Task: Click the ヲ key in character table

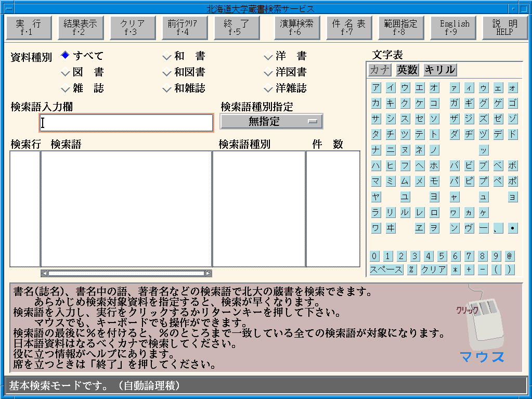Action: pyautogui.click(x=434, y=228)
